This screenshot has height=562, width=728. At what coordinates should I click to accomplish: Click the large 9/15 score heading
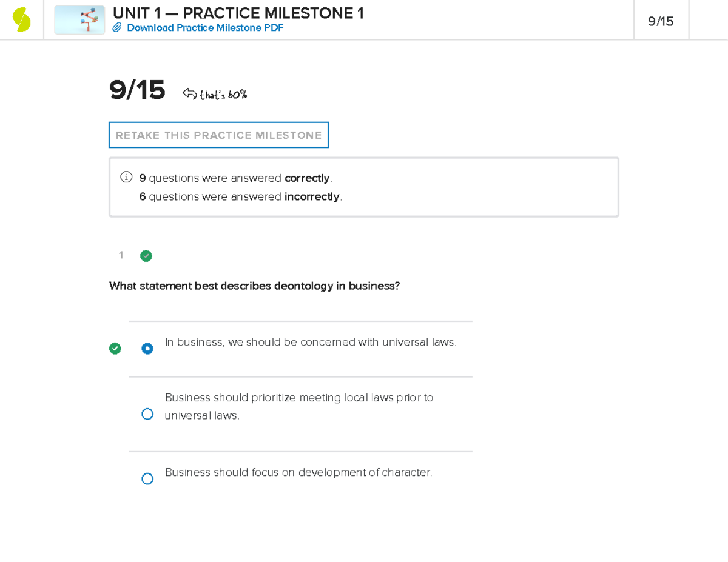[x=137, y=91]
